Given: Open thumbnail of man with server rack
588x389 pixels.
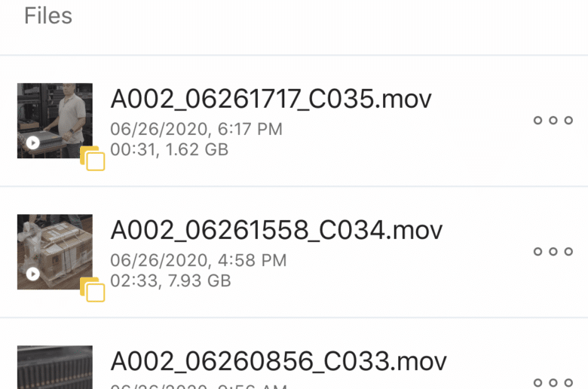Looking at the screenshot, I should tap(55, 121).
